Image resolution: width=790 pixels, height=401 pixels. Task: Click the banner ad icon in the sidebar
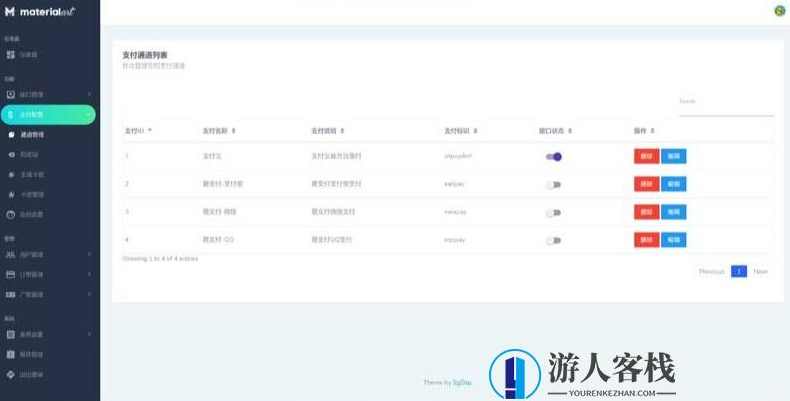pos(11,294)
